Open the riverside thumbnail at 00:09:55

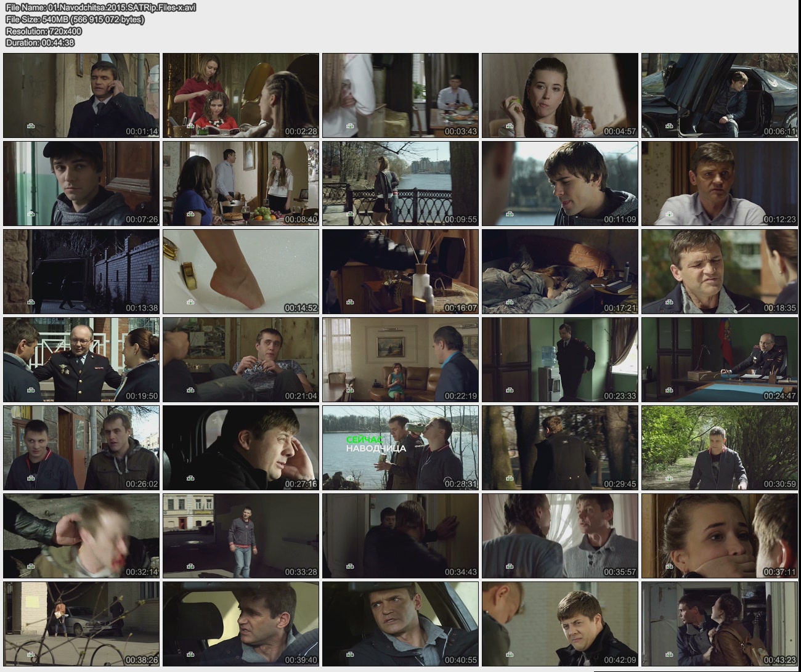[400, 184]
